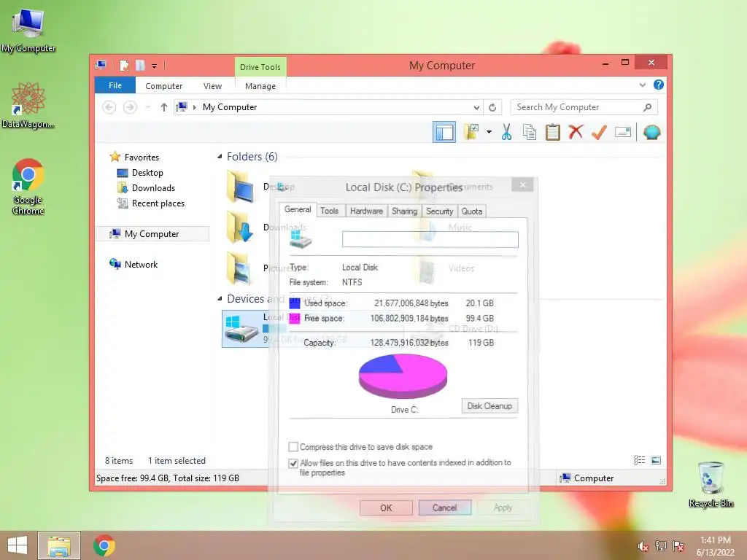
Task: Open the Windows Start button
Action: [x=18, y=545]
